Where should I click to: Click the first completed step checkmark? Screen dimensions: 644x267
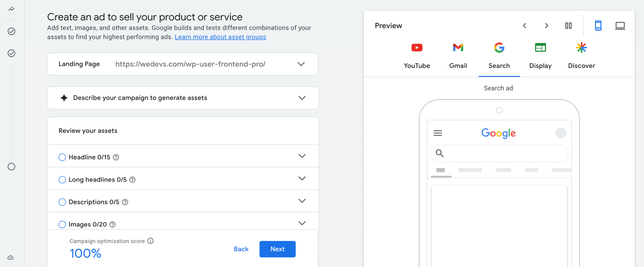click(x=11, y=31)
